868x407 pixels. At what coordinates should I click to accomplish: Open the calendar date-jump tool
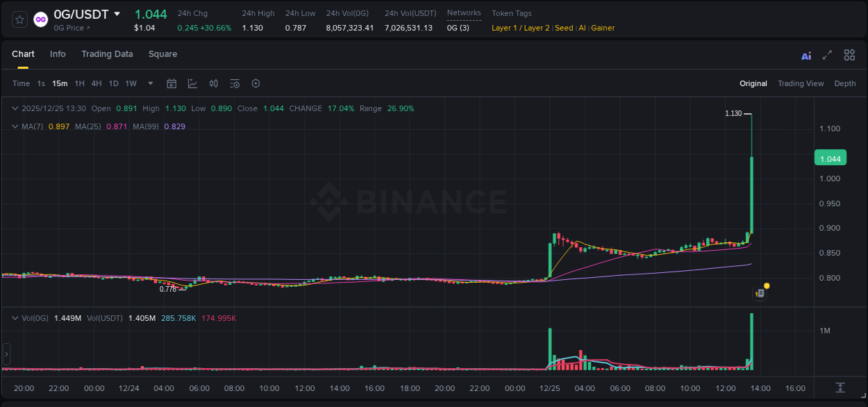pyautogui.click(x=172, y=83)
